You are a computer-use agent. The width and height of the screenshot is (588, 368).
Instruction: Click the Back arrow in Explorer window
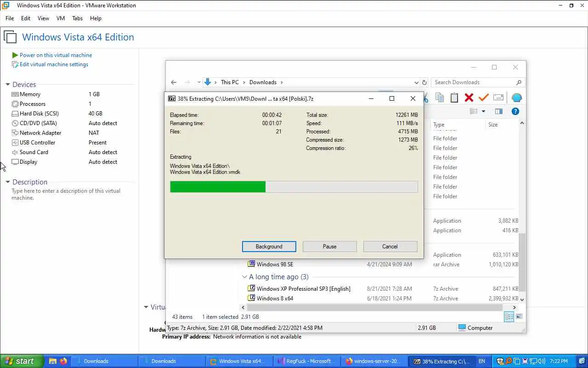(174, 82)
